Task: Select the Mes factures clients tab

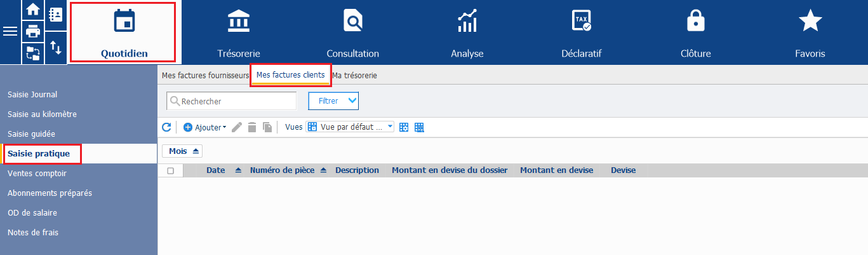Action: click(290, 75)
